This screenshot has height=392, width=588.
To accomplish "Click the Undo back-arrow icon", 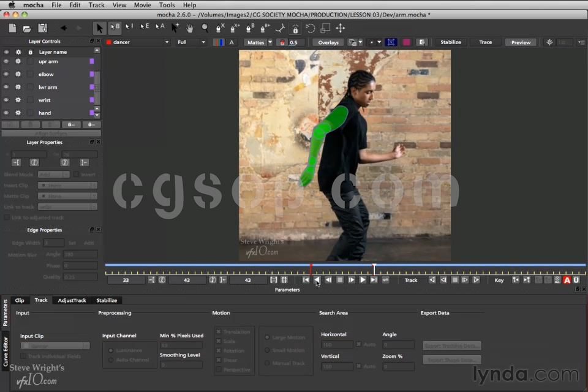I will [64, 28].
